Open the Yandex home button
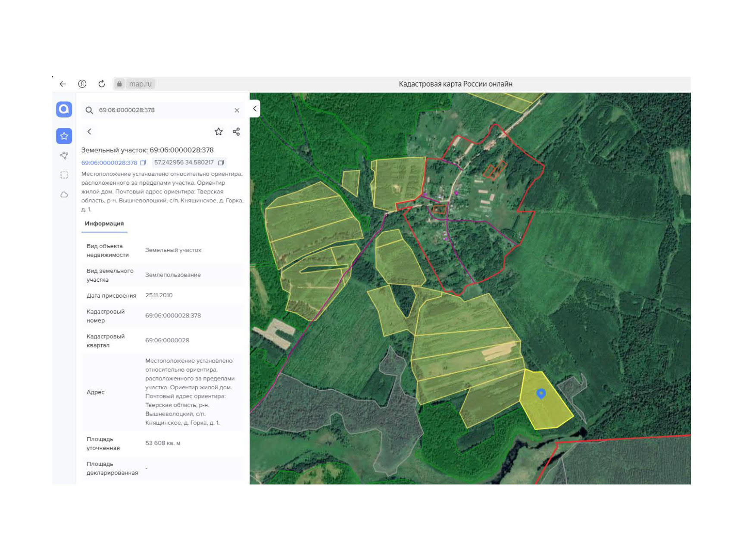 [82, 84]
